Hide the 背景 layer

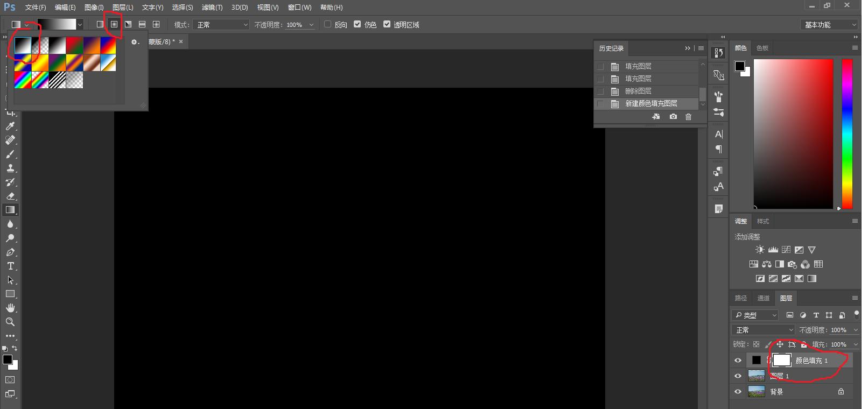[738, 392]
